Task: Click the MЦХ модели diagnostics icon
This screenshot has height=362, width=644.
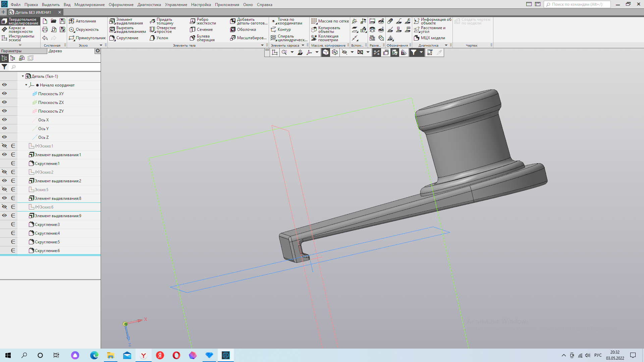Action: click(417, 38)
